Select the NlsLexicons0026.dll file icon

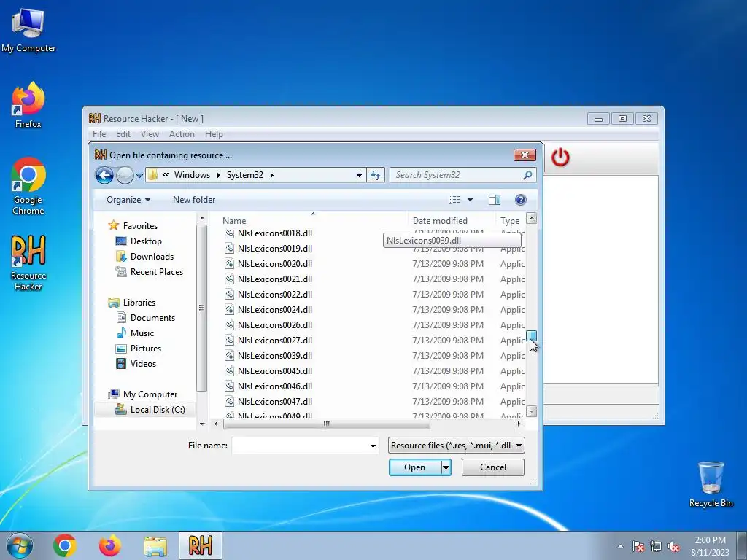(x=229, y=324)
